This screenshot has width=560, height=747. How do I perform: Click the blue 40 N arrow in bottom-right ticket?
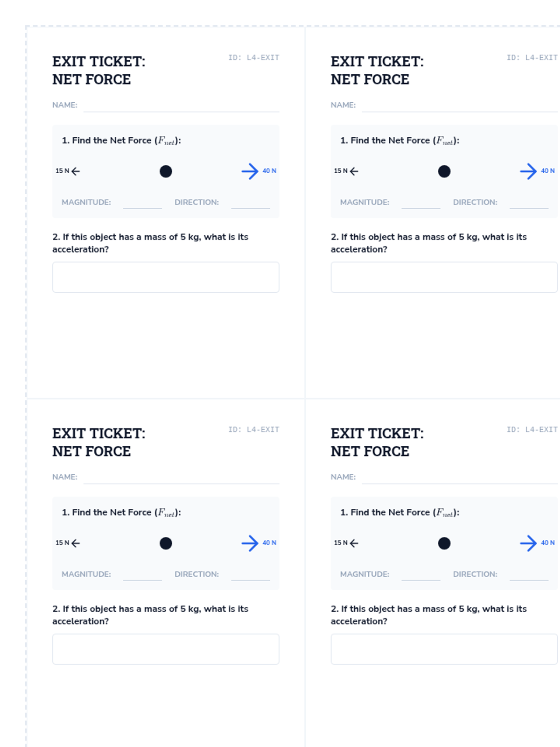(528, 543)
